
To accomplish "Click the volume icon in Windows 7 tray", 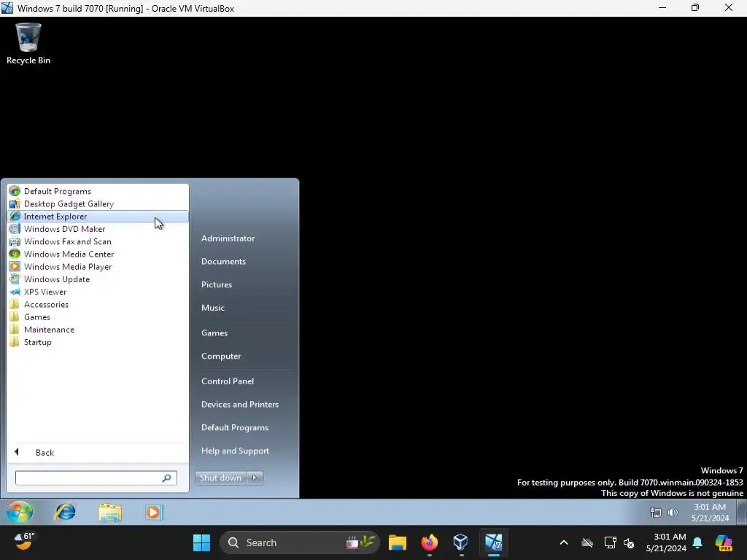I will [673, 513].
